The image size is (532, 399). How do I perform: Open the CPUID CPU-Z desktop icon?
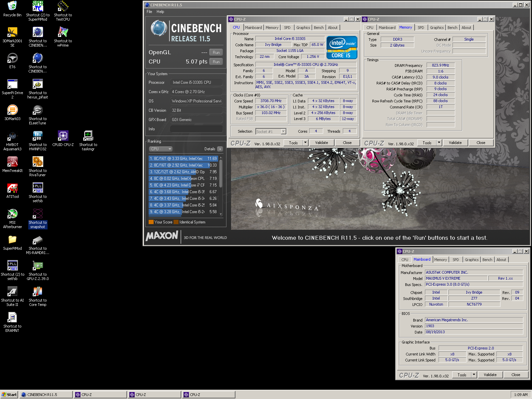pos(63,139)
